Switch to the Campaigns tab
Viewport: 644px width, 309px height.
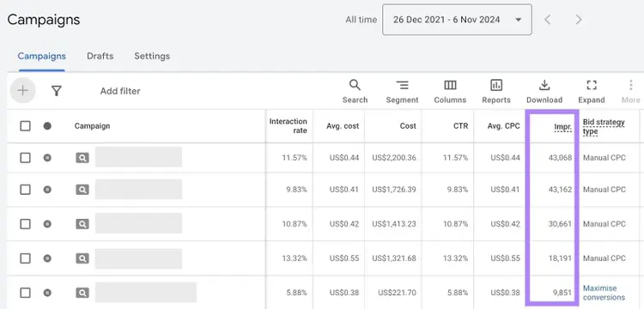41,56
